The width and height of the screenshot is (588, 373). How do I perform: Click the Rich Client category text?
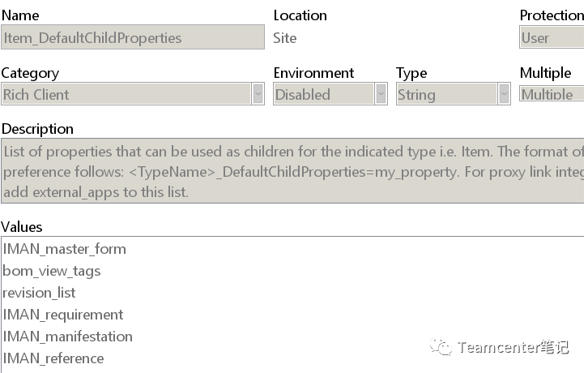click(x=36, y=94)
